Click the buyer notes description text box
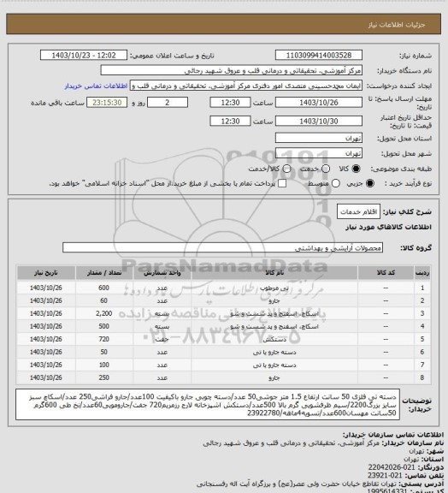This screenshot has height=493, width=448. (x=208, y=404)
